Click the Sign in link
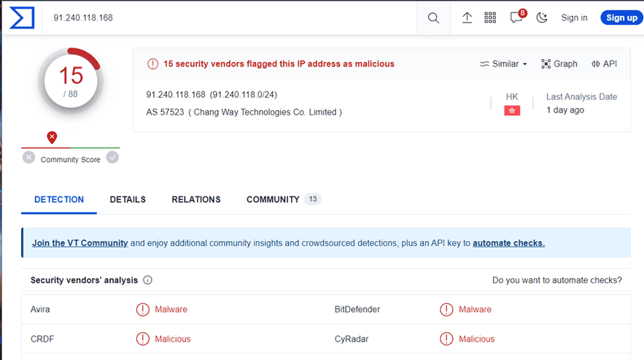 pos(574,18)
